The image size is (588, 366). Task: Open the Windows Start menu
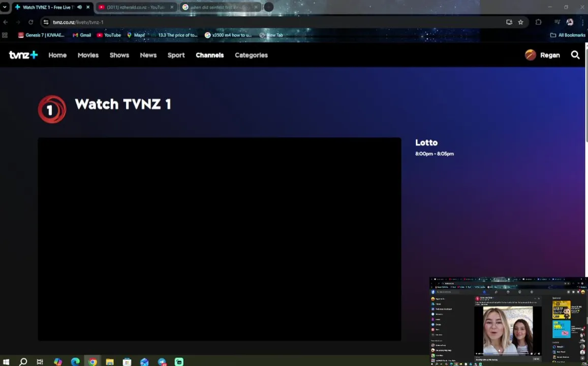coord(6,362)
